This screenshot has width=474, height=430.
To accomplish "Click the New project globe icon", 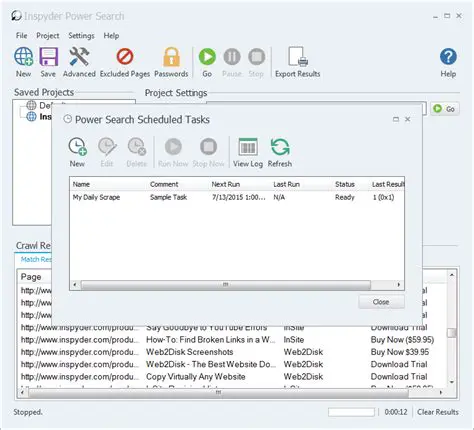I will click(x=23, y=57).
